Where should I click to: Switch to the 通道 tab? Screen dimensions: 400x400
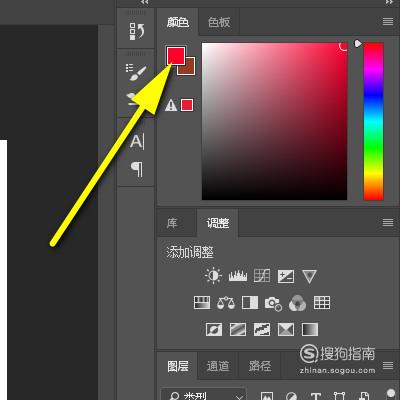pos(218,366)
